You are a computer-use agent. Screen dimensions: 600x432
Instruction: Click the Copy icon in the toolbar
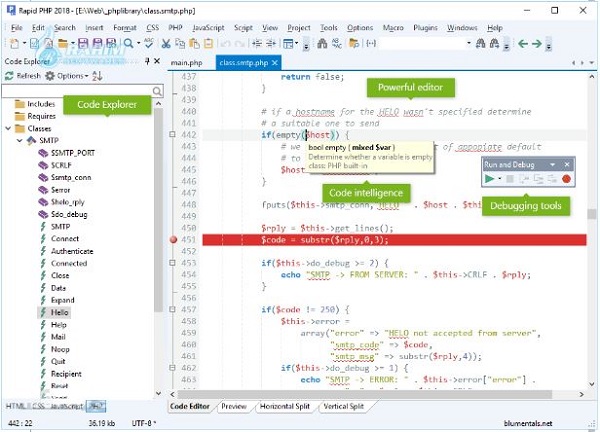[180, 43]
